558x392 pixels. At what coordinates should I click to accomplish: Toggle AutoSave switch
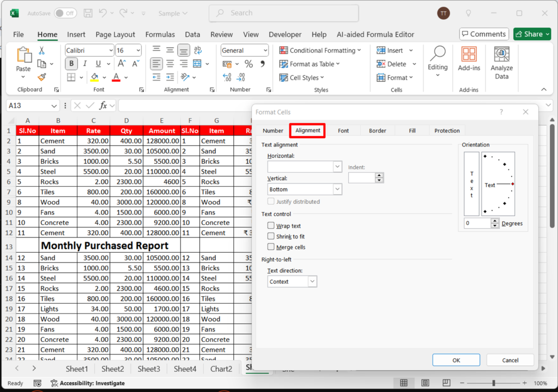pyautogui.click(x=65, y=13)
